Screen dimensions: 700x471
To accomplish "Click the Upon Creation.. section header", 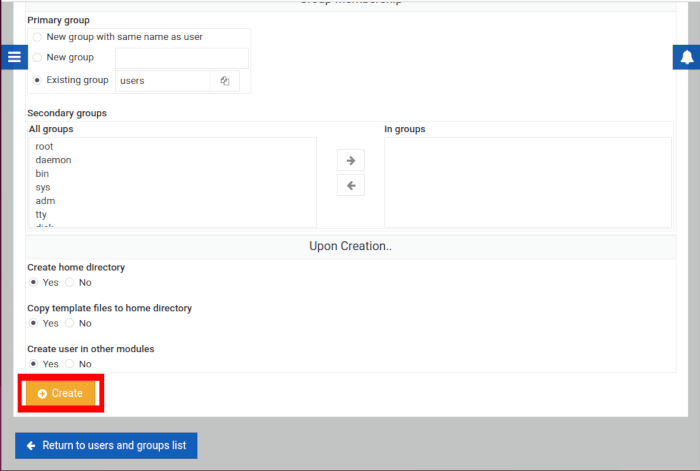I will 350,246.
